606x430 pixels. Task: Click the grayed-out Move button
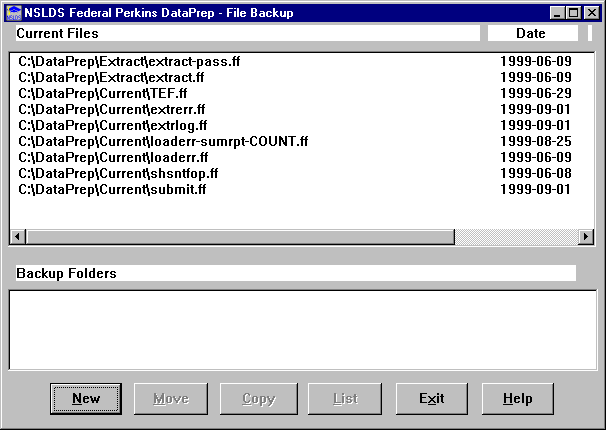click(x=171, y=399)
